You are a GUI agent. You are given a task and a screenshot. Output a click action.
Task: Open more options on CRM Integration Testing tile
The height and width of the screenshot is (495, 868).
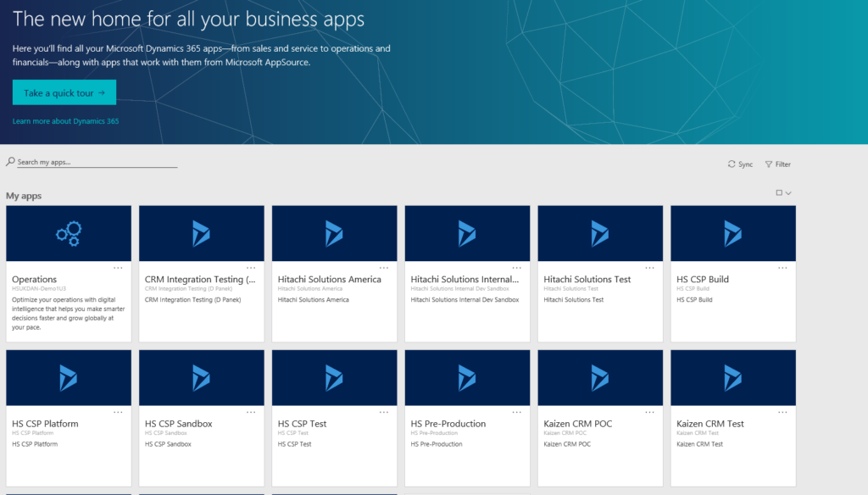tap(251, 268)
